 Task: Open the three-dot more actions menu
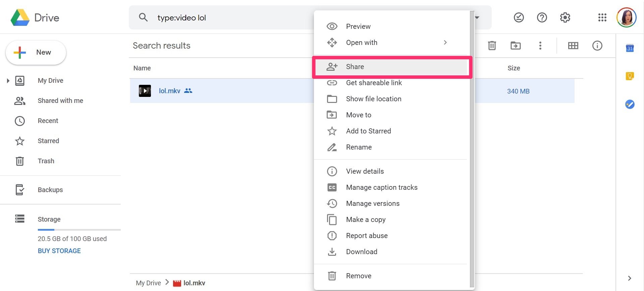point(540,46)
